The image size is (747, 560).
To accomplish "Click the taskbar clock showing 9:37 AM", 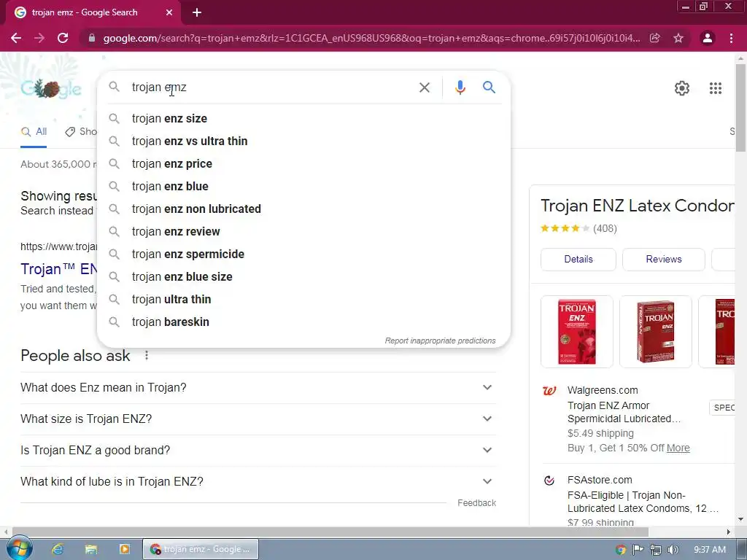I will 709,550.
